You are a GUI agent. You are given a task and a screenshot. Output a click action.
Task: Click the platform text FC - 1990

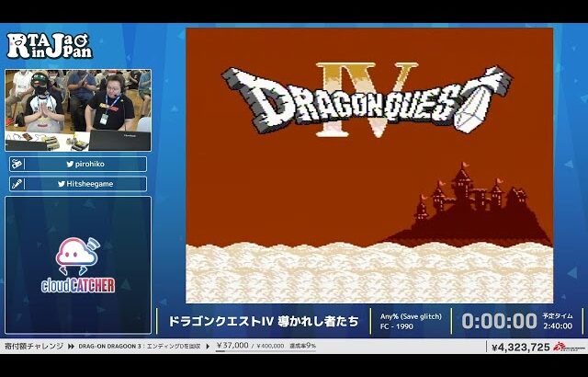click(x=396, y=326)
